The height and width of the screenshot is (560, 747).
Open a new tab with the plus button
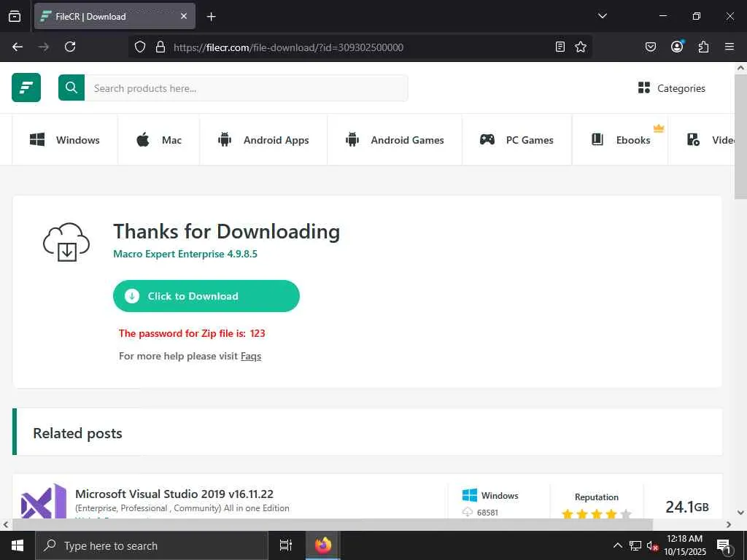tap(211, 17)
